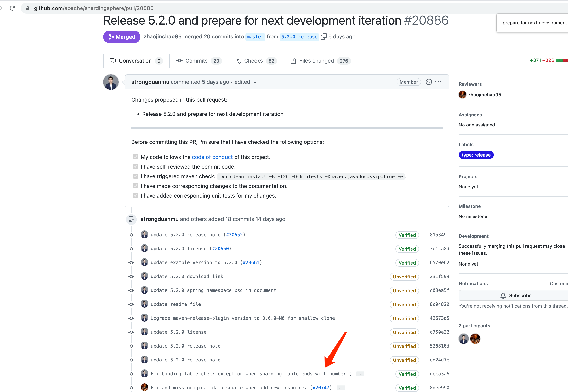This screenshot has width=568, height=392.
Task: Click the browser address bar URL
Action: tap(94, 8)
